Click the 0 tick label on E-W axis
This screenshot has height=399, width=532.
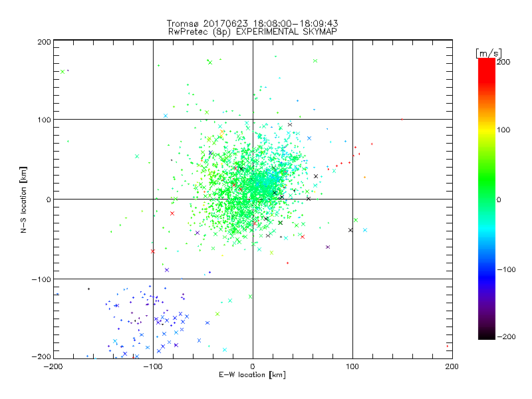(x=253, y=366)
